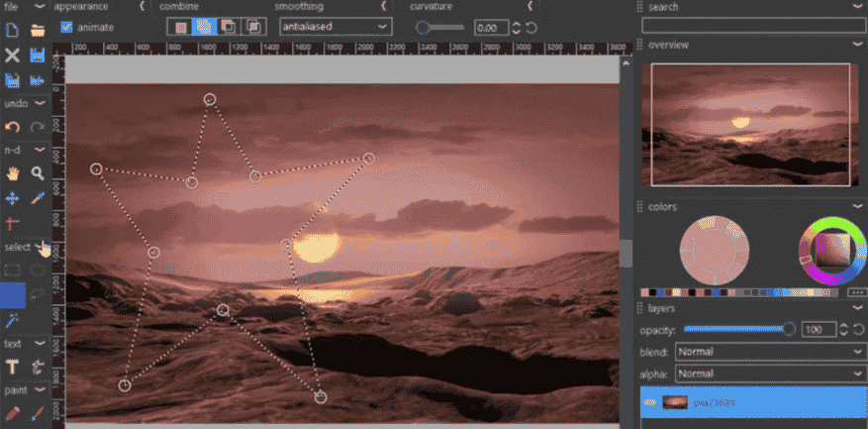Select the hand pan tool
This screenshot has height=429, width=868.
pyautogui.click(x=12, y=173)
